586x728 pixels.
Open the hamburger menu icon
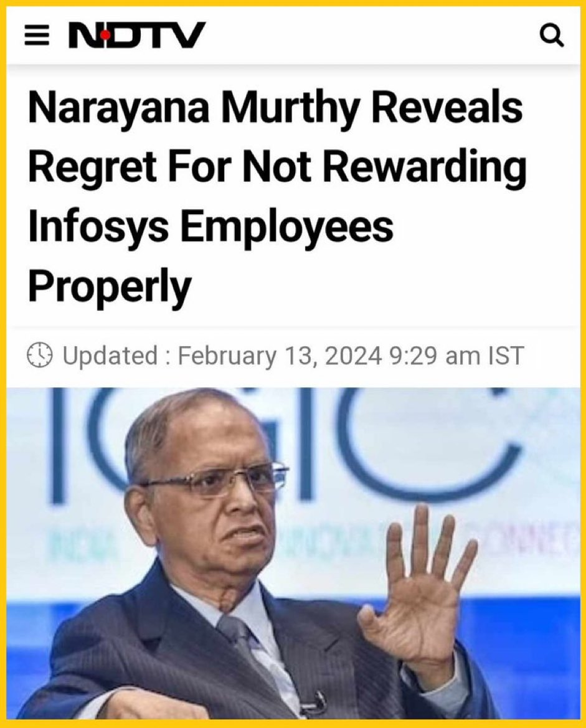point(37,35)
